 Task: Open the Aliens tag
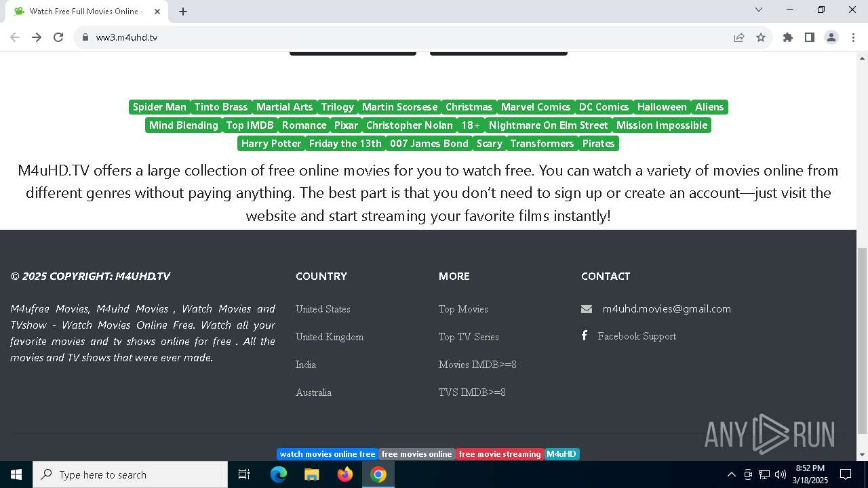[709, 107]
